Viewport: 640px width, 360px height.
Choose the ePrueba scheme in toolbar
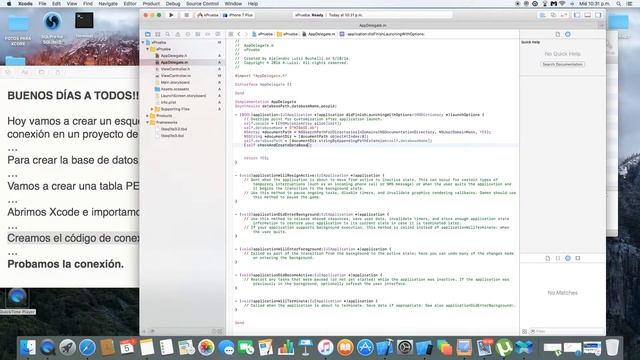pyautogui.click(x=208, y=15)
